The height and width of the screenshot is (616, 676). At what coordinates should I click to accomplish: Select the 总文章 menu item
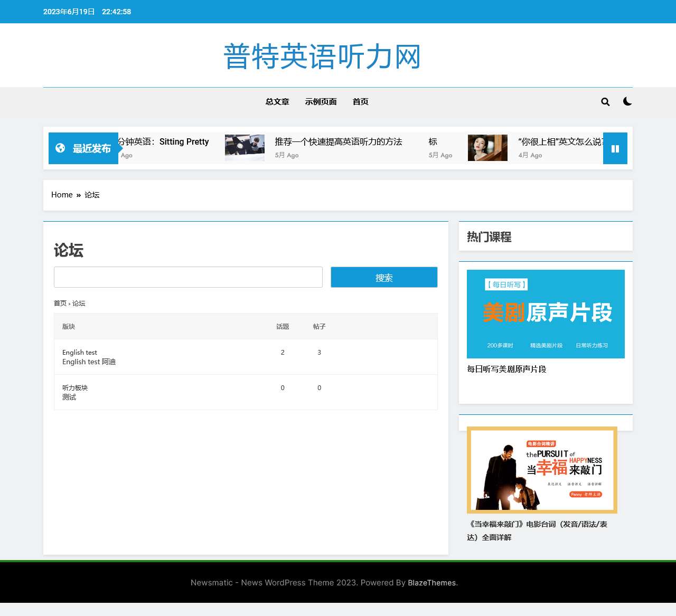pyautogui.click(x=277, y=101)
